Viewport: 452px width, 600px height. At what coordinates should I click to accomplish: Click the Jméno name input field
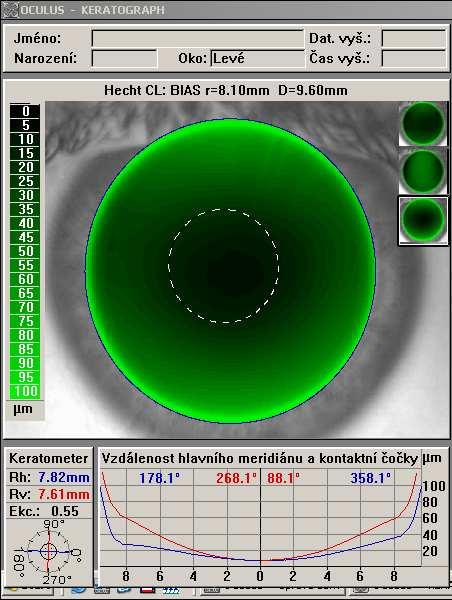tap(198, 38)
